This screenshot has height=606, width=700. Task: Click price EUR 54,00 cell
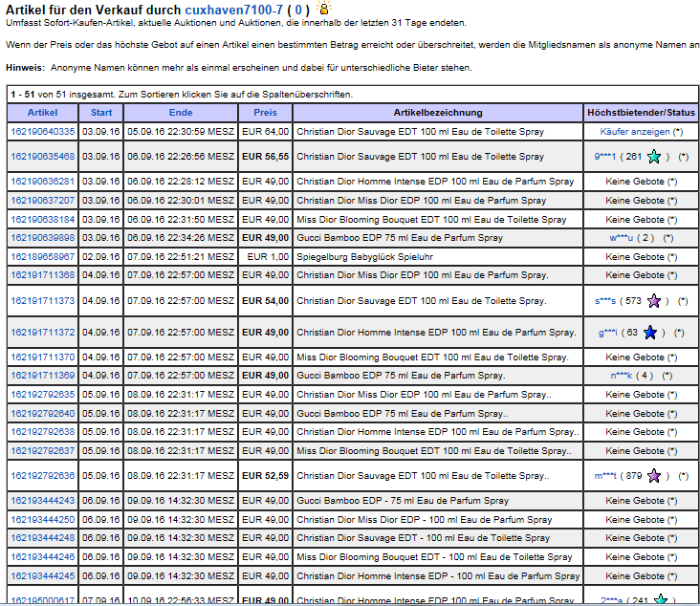click(265, 301)
